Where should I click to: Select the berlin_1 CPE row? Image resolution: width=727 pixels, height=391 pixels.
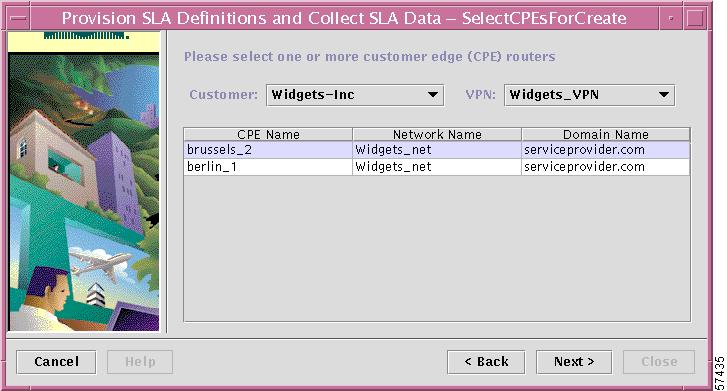click(x=437, y=167)
